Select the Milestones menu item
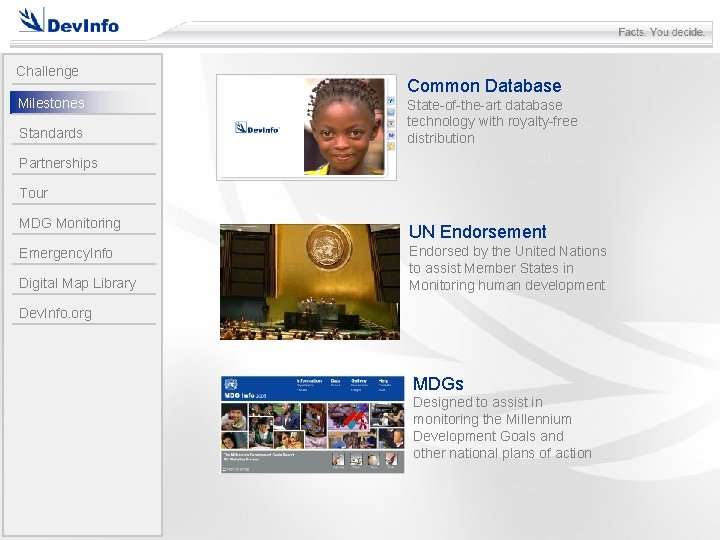This screenshot has height=540, width=720. coord(84,103)
